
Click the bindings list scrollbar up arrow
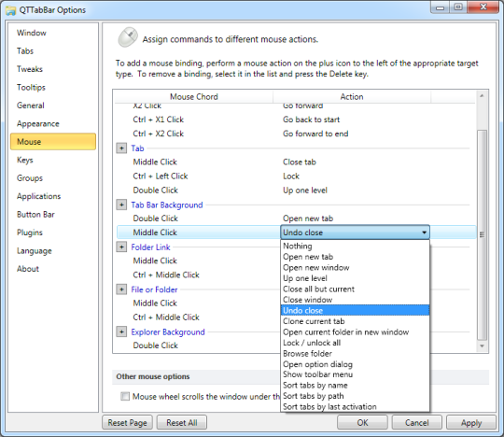(x=482, y=96)
